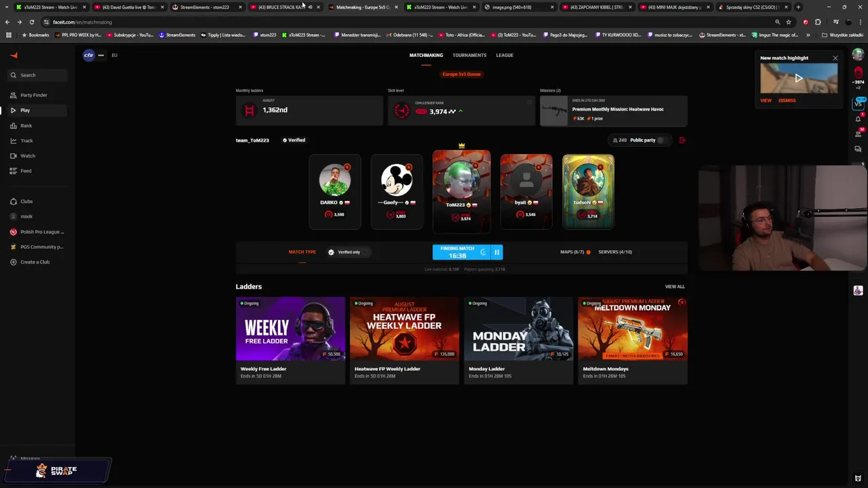The image size is (868, 488).
Task: Switch to the League tab
Action: click(505, 55)
